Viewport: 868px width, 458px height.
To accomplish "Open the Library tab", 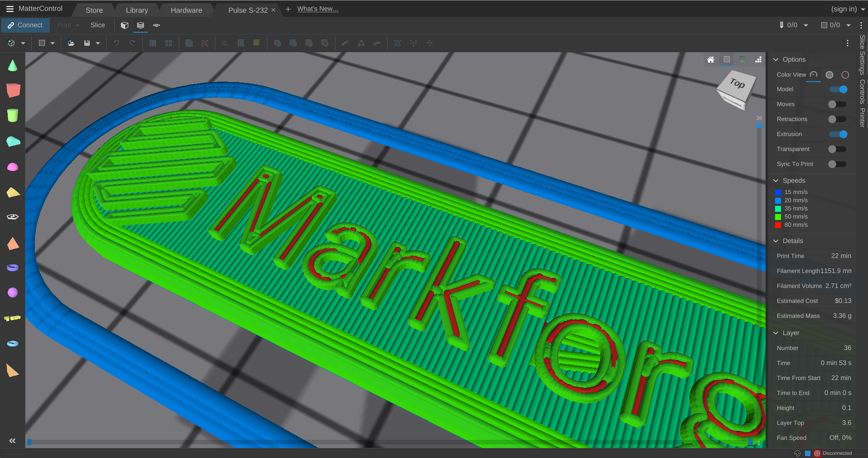I will 137,10.
